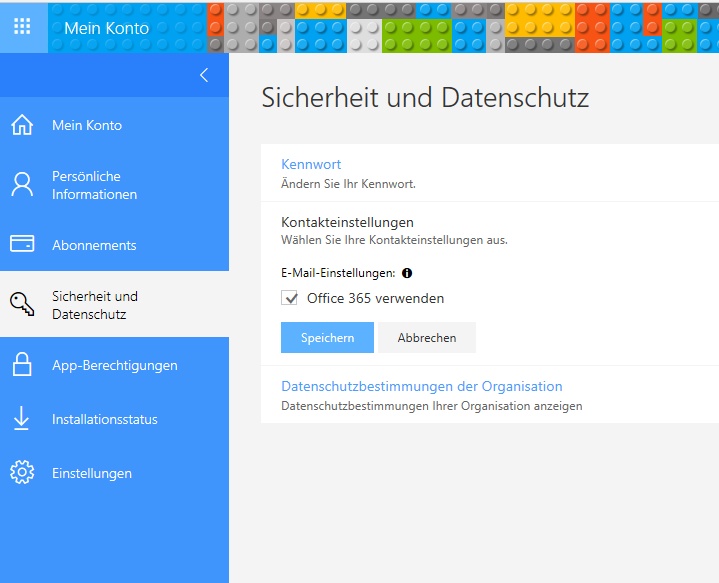Click text Datenschutzbestimmungen Ihrer Organisation anzeigen

(431, 406)
